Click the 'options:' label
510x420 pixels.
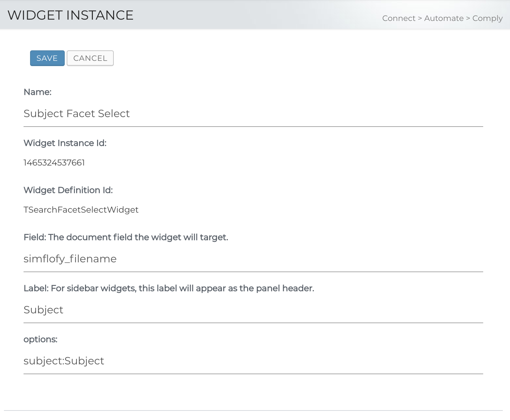[40, 339]
